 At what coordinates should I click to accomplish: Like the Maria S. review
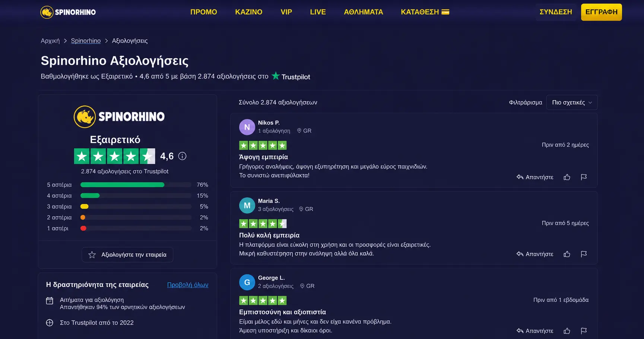(567, 254)
